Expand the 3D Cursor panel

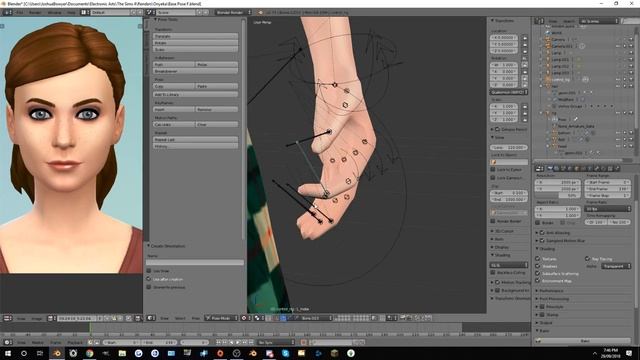coord(492,231)
